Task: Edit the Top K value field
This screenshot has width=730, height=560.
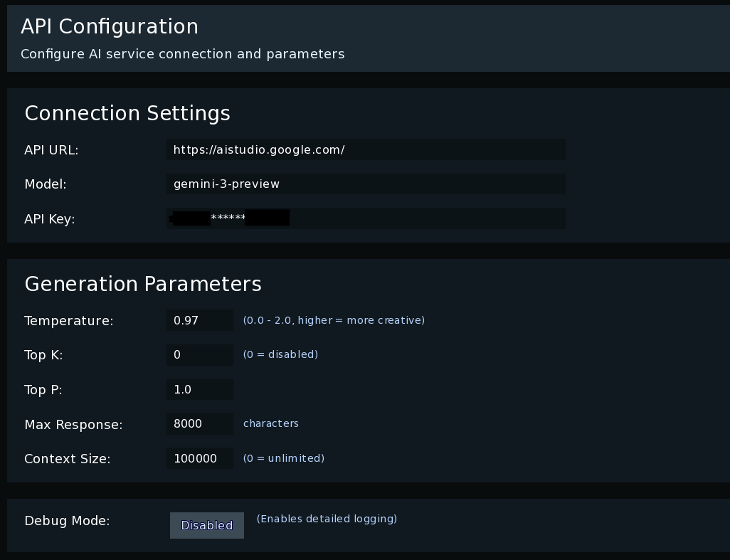Action: pyautogui.click(x=199, y=354)
